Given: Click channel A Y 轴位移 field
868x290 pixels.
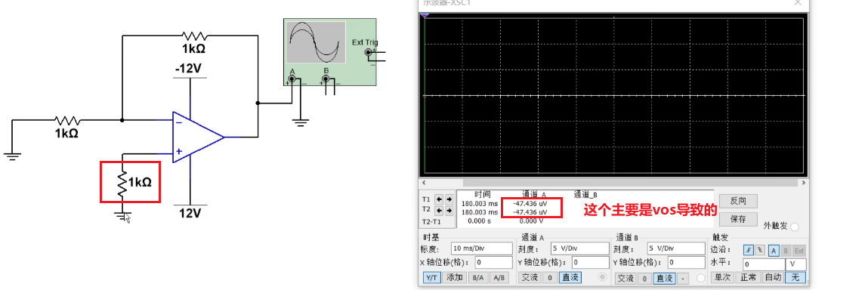Looking at the screenshot, I should [590, 262].
